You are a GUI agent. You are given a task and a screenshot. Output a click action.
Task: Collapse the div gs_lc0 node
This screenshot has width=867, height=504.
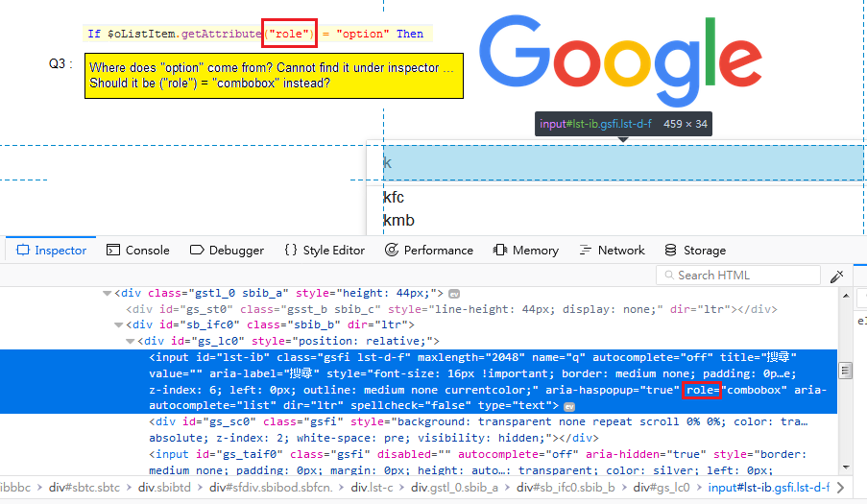click(130, 341)
